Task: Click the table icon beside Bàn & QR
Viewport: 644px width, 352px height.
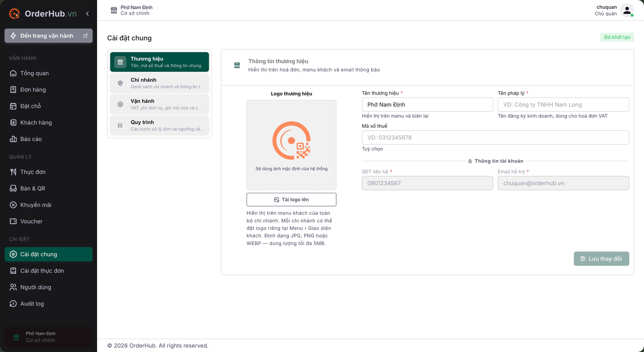Action: pyautogui.click(x=13, y=189)
